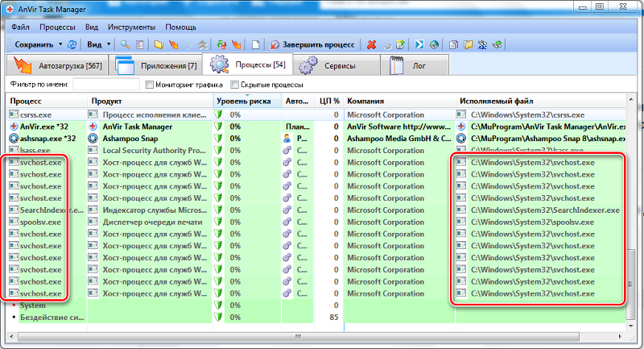The image size is (644, 349).
Task: Select the Процессы [54] tab
Action: pyautogui.click(x=248, y=64)
